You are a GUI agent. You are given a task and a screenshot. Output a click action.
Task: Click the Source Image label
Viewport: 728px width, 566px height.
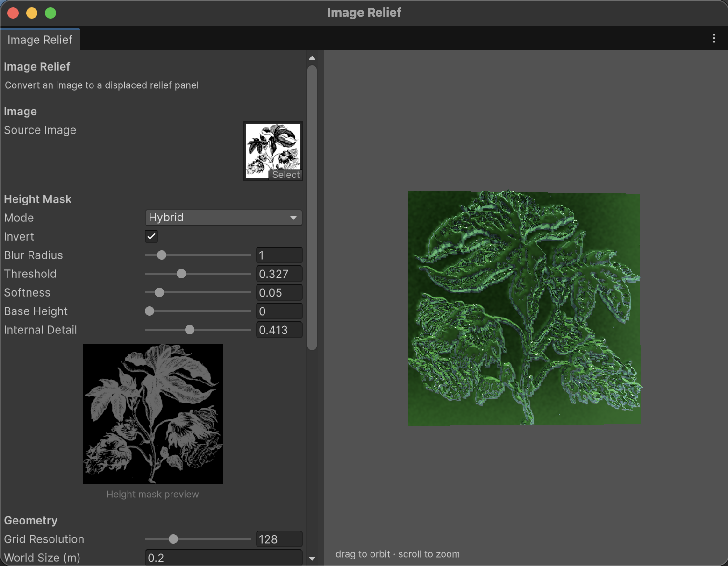pyautogui.click(x=40, y=130)
